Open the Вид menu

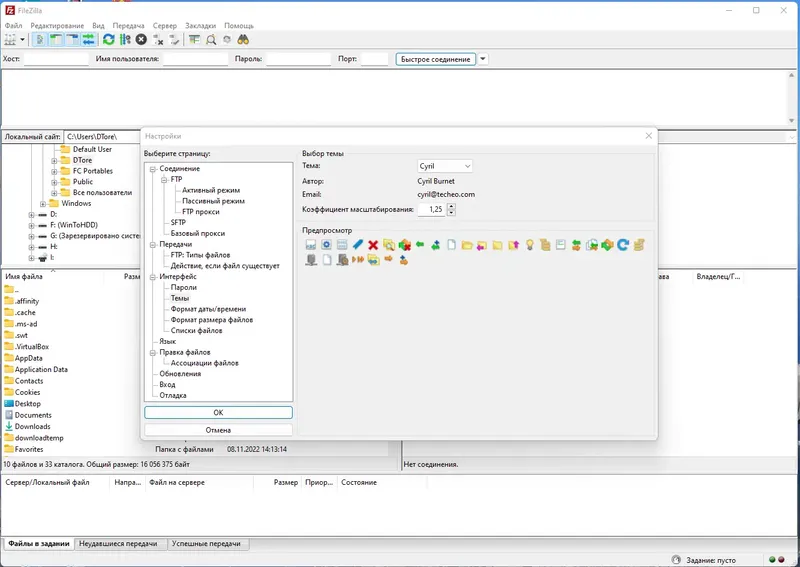[98, 26]
